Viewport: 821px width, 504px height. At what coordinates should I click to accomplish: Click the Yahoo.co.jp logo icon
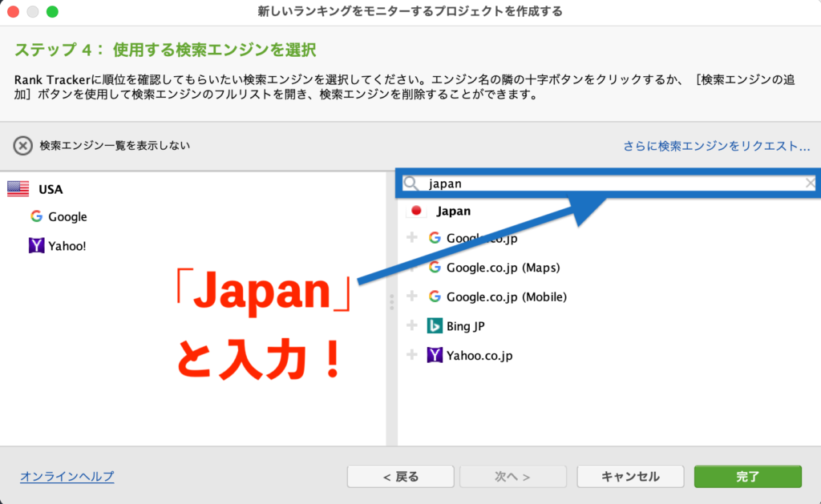point(435,355)
